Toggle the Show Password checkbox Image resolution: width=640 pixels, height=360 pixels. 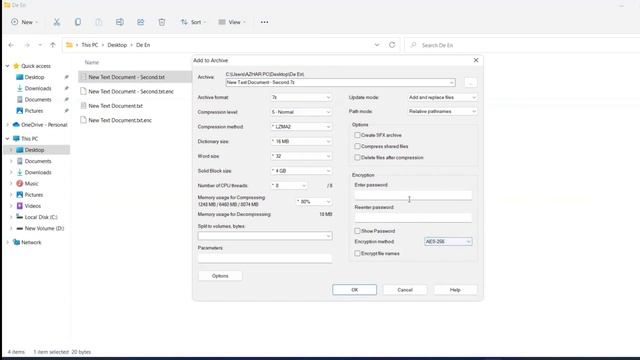(x=357, y=231)
